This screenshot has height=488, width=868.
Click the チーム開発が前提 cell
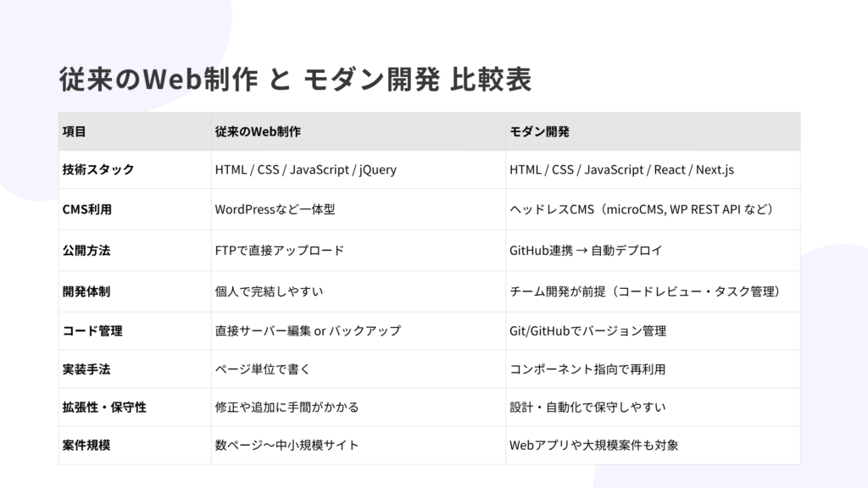point(644,291)
